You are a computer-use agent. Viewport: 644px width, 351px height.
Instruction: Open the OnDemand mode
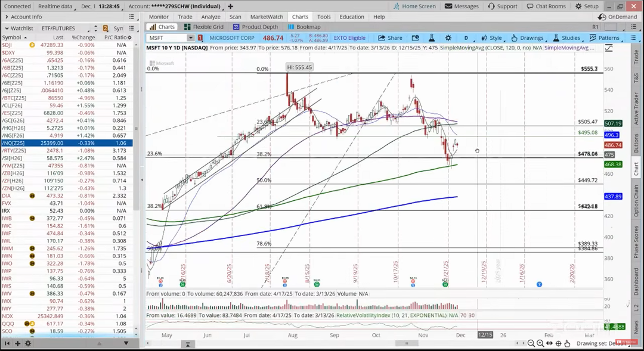tap(617, 17)
